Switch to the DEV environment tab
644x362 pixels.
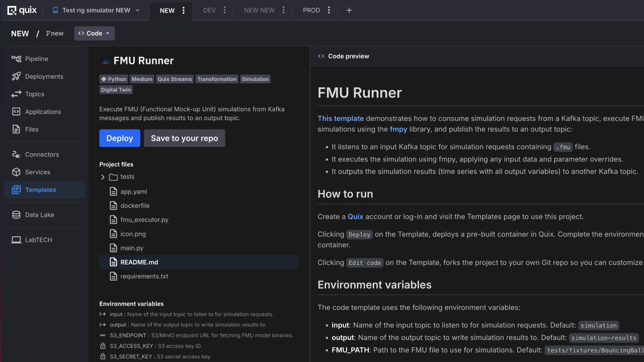(209, 10)
